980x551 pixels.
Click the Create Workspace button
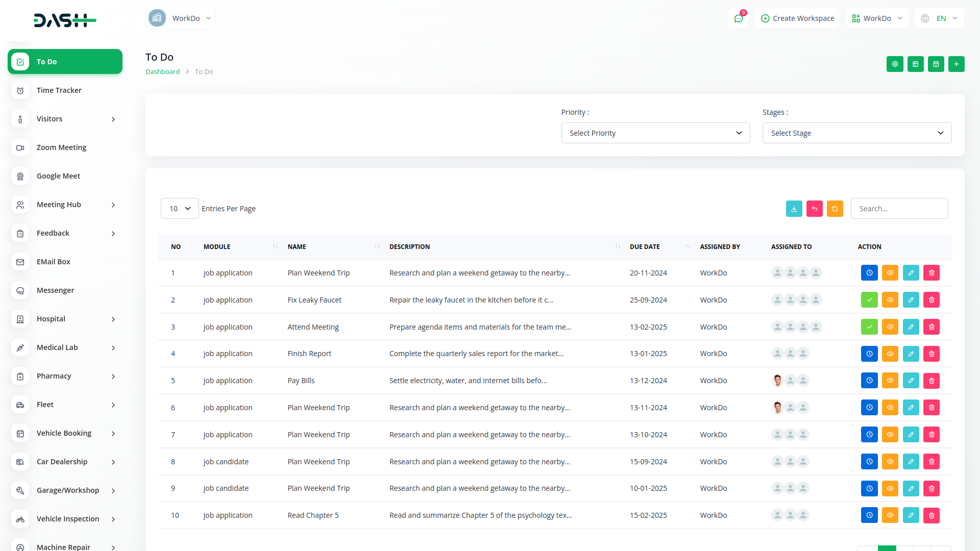coord(797,18)
